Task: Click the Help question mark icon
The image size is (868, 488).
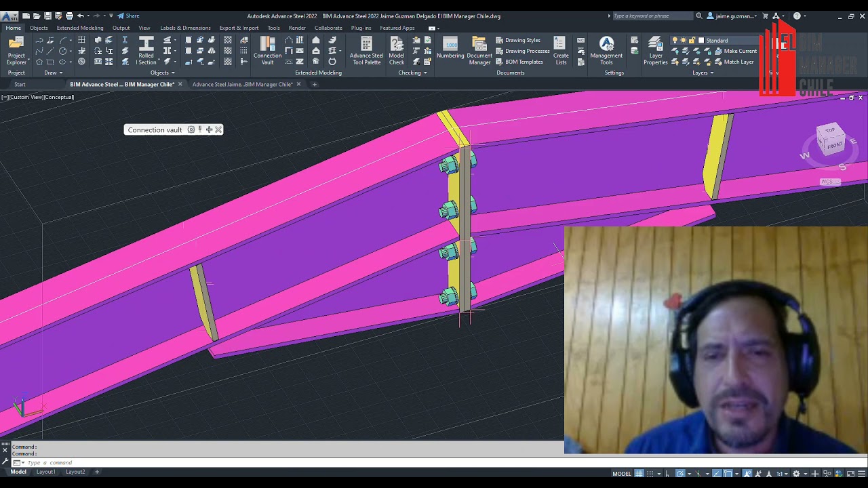Action: (x=797, y=16)
